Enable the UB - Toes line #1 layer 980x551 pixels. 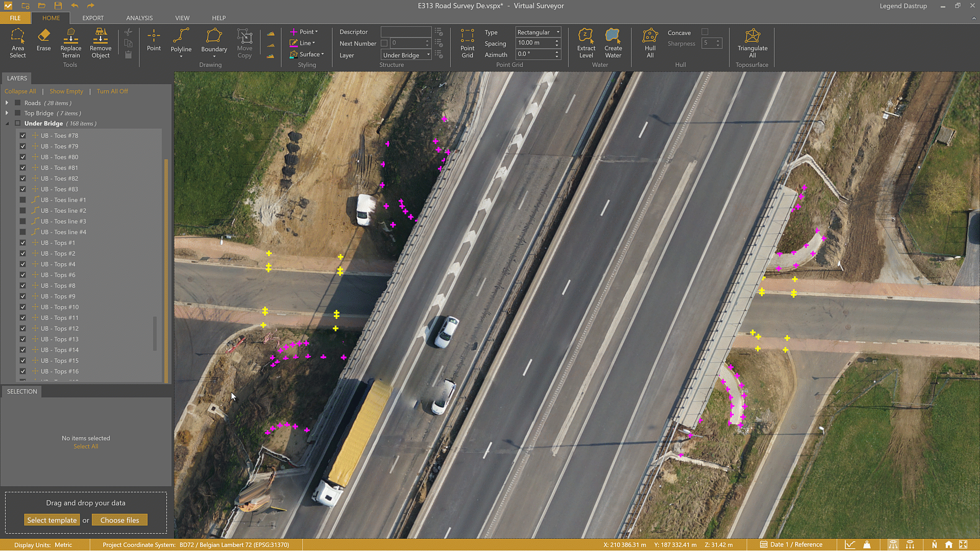click(x=23, y=199)
